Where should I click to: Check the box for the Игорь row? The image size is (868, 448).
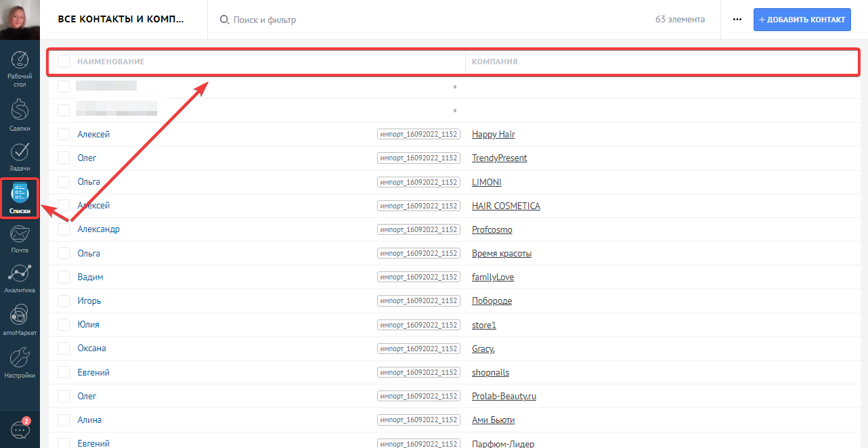pos(64,300)
